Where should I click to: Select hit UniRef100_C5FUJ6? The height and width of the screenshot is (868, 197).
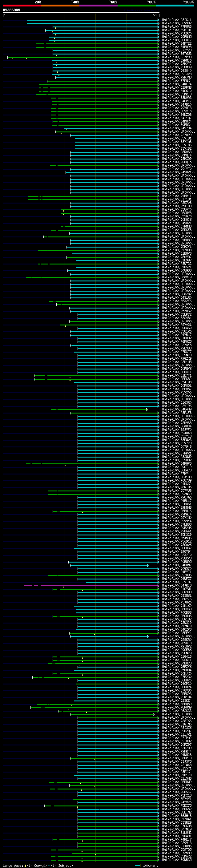[x=177, y=511]
